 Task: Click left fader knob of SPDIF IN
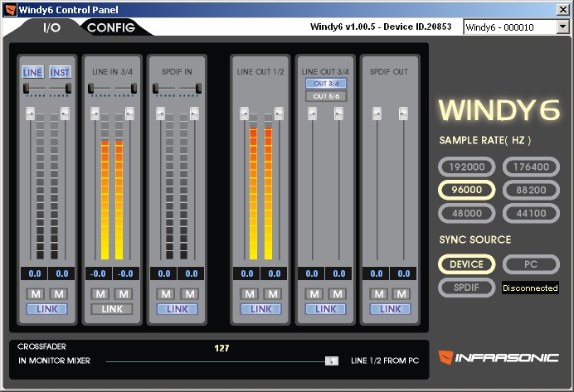click(x=160, y=114)
